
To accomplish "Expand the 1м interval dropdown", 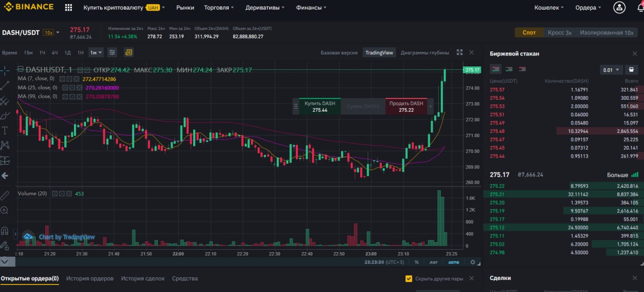I will point(96,52).
